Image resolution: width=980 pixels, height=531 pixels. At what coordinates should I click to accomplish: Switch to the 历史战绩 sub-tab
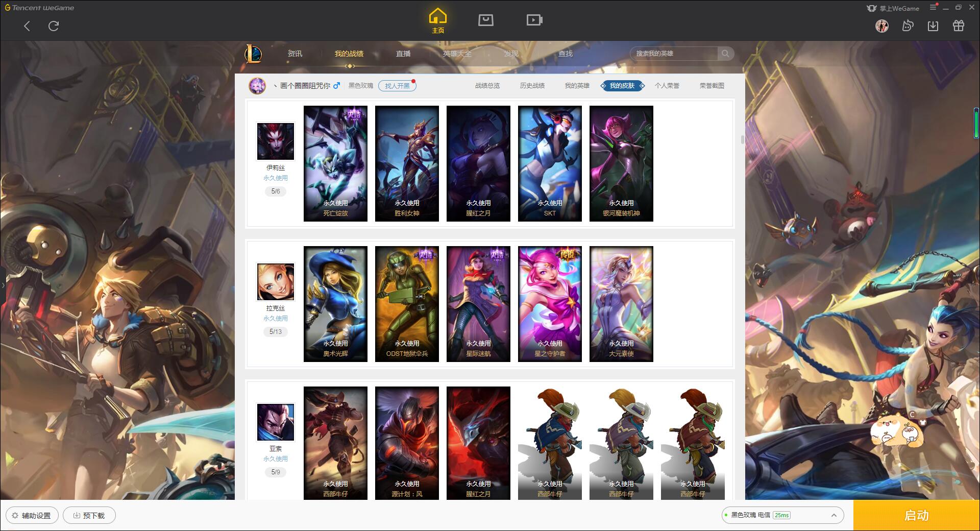(x=532, y=86)
